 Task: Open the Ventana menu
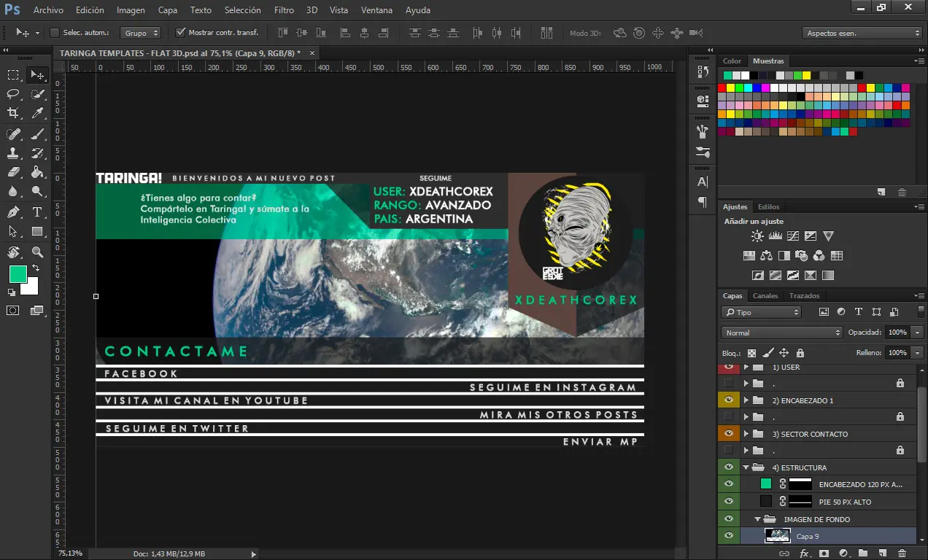click(376, 10)
